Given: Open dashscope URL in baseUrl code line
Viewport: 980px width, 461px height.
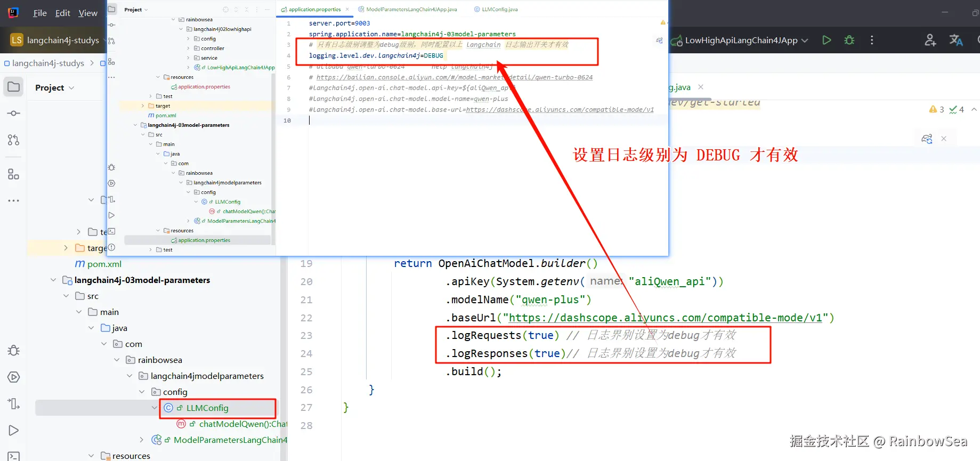Looking at the screenshot, I should (665, 318).
